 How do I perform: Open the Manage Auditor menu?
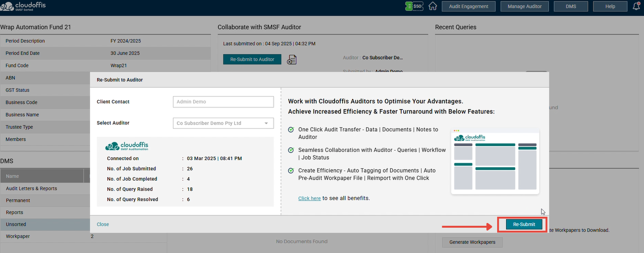coord(524,6)
